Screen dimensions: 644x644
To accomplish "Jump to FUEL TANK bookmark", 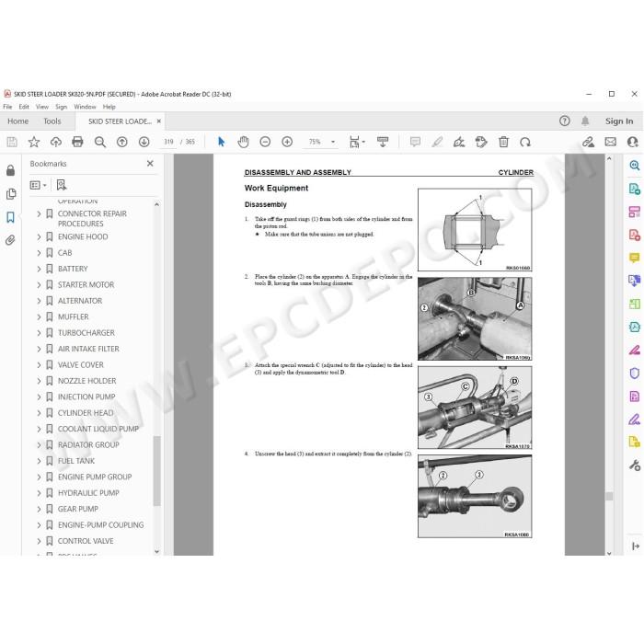I will click(76, 461).
